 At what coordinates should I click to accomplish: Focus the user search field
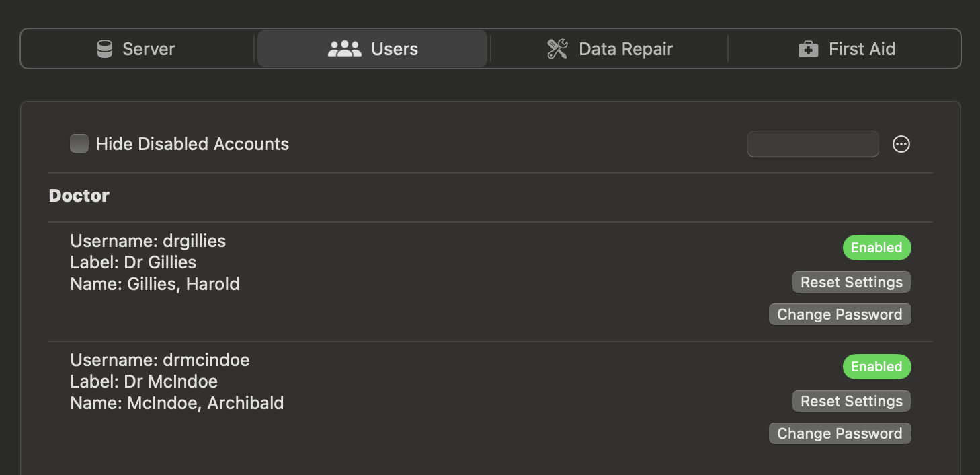coord(813,144)
